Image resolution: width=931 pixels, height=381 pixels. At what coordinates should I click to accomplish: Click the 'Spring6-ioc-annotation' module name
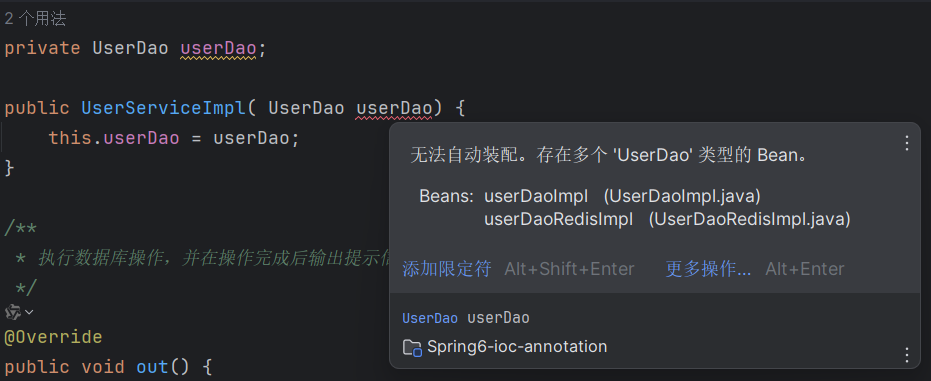(517, 347)
